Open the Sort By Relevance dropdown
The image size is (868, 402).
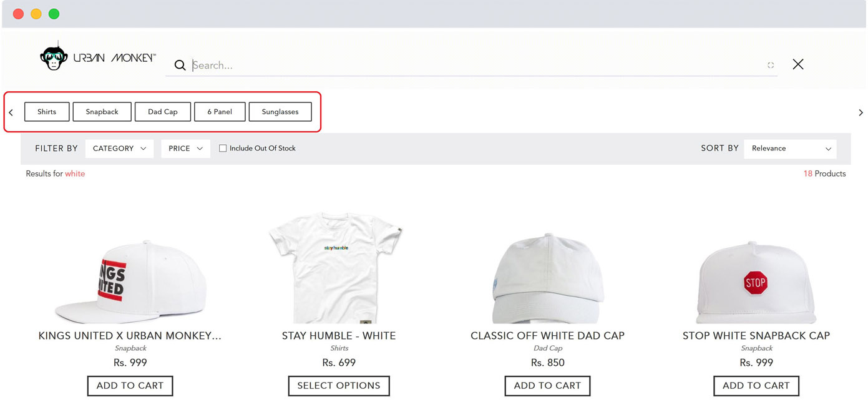point(790,149)
